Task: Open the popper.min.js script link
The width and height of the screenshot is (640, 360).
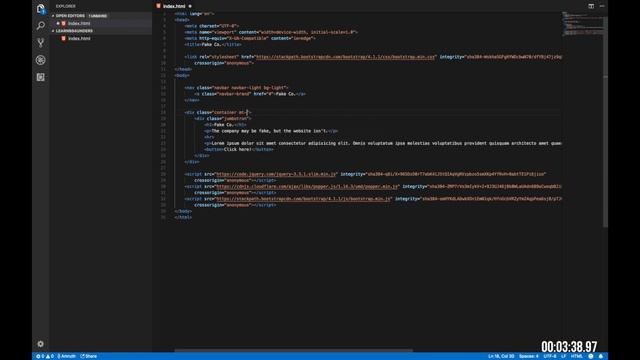Action: click(x=307, y=186)
